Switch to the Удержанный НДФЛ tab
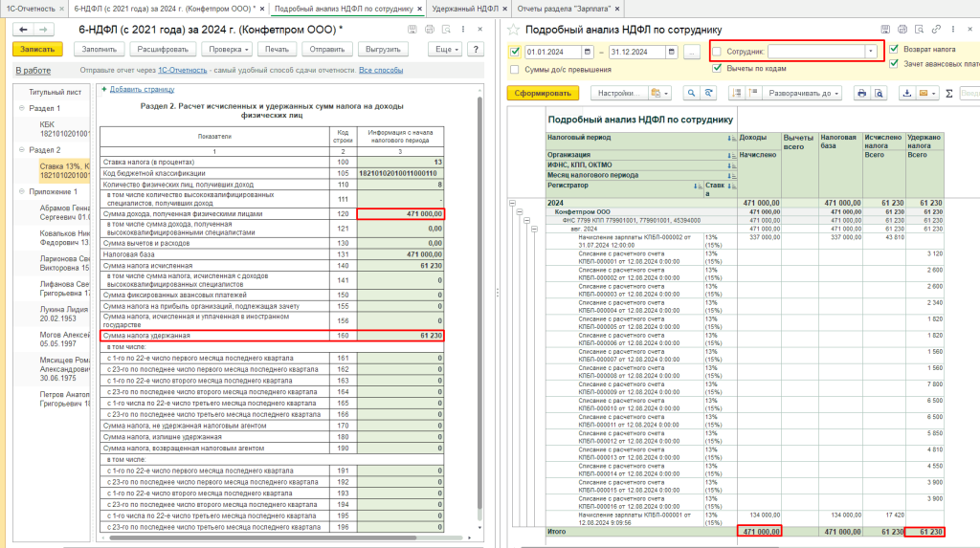 (465, 9)
